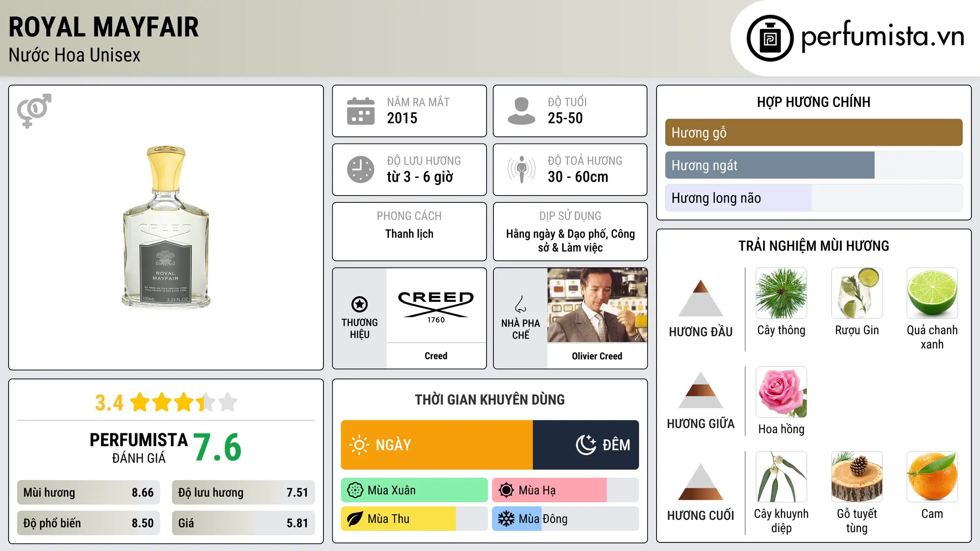Click the Hương gỗ accord bar
980x551 pixels.
click(813, 132)
